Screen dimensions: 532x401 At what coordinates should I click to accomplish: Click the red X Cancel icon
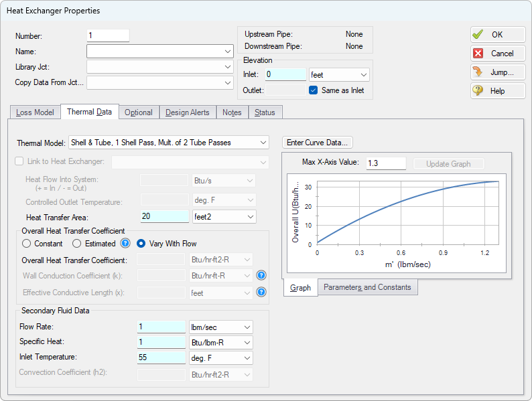(x=478, y=53)
